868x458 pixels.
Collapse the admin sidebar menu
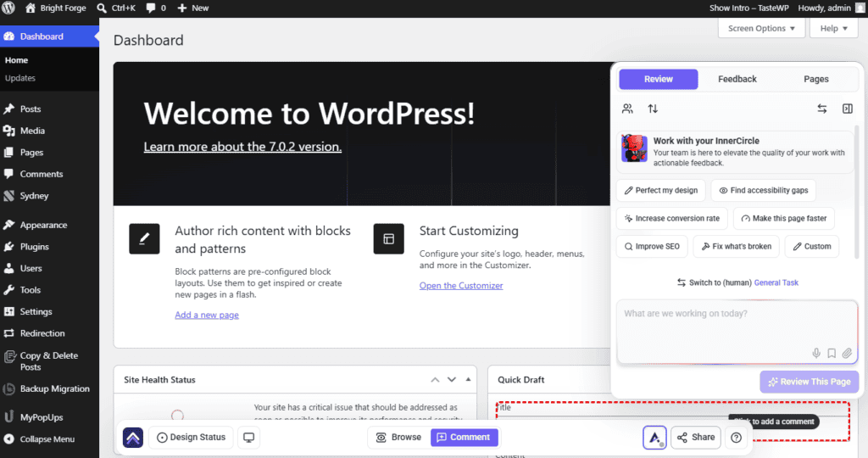click(49, 439)
